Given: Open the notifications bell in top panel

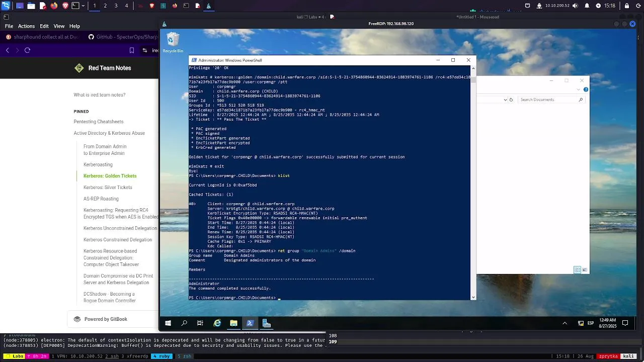Looking at the screenshot, I should click(587, 6).
